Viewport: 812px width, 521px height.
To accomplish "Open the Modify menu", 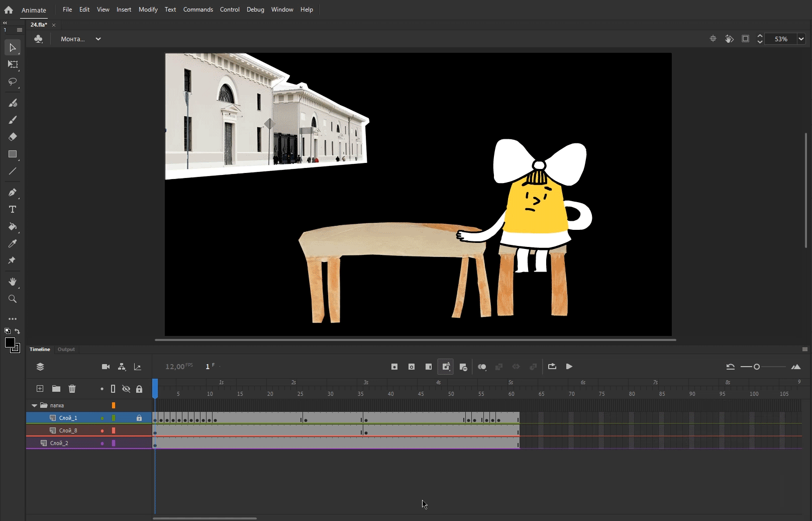I will (148, 10).
